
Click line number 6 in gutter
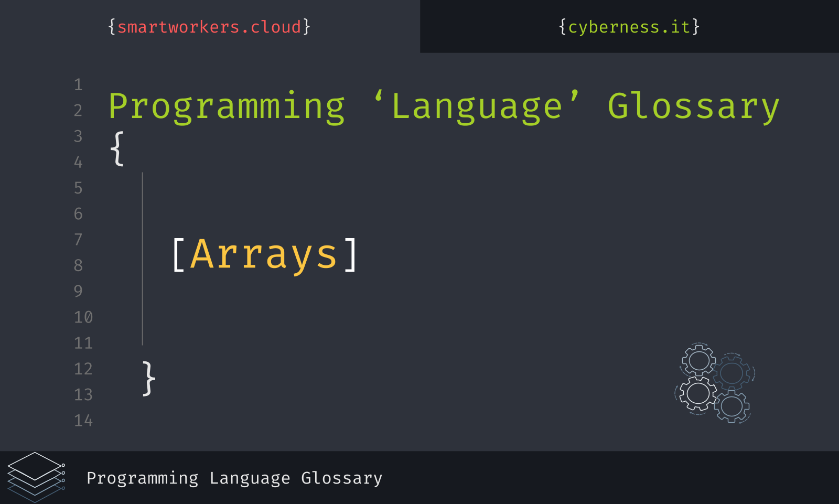coord(78,214)
